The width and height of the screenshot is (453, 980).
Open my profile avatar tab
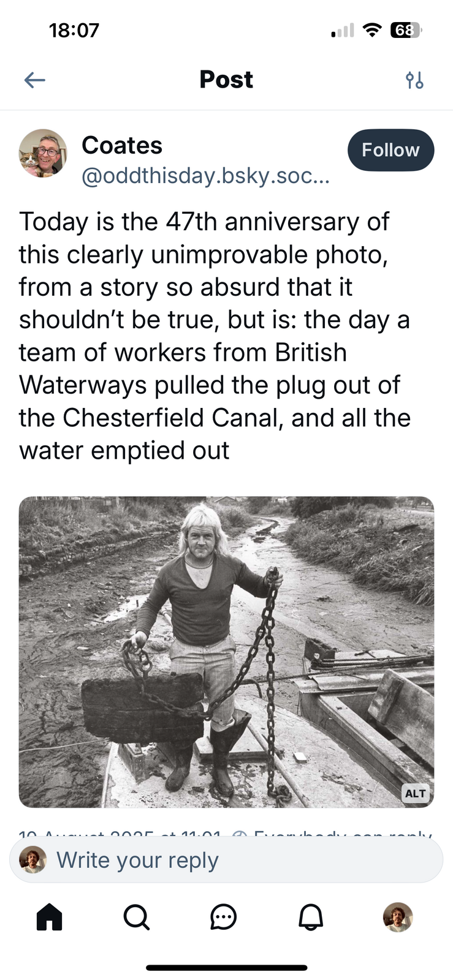tap(398, 917)
